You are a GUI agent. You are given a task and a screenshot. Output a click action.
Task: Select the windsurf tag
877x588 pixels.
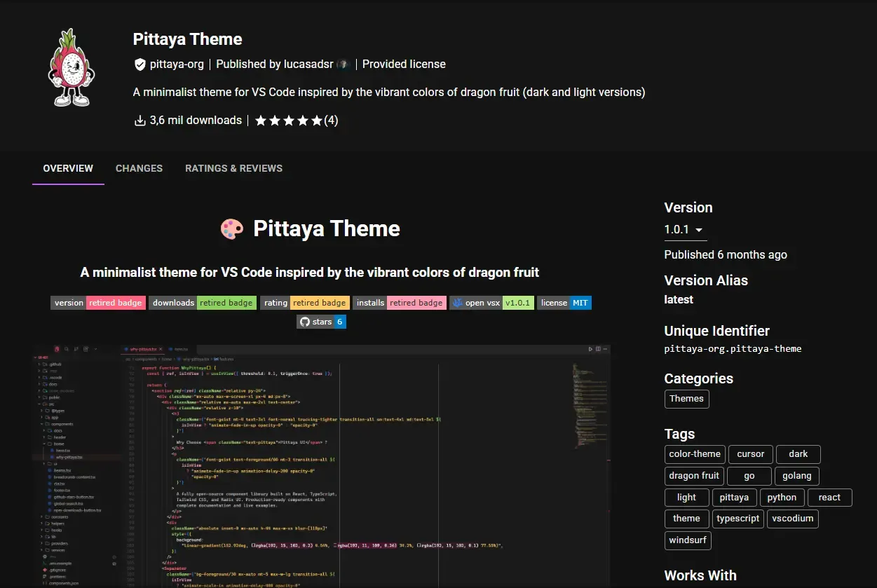tap(688, 541)
